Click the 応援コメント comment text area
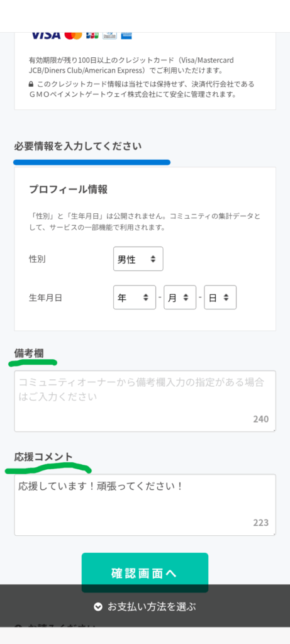Screen dimensions: 290x644 (x=145, y=505)
